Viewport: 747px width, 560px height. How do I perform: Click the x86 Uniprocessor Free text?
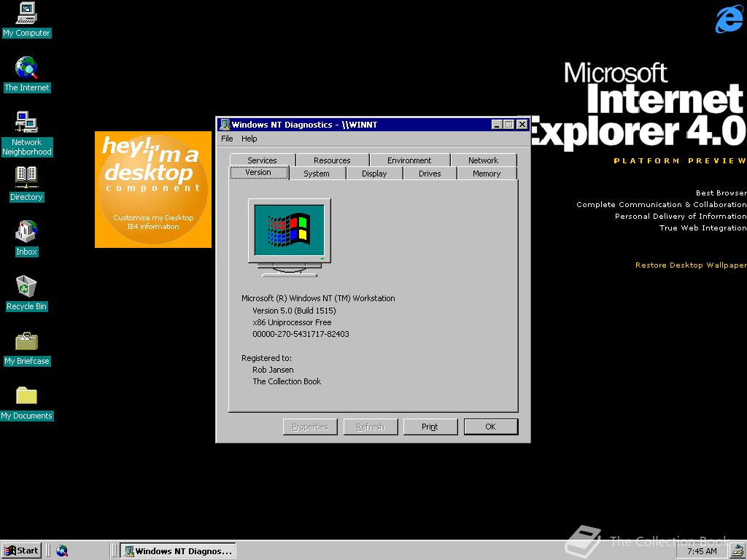tap(292, 322)
